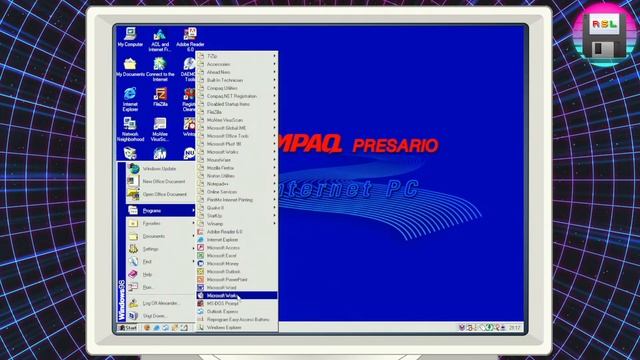Viewport: 640px width, 360px height.
Task: Launch Outlook Express from Programs menu
Action: pos(237,311)
